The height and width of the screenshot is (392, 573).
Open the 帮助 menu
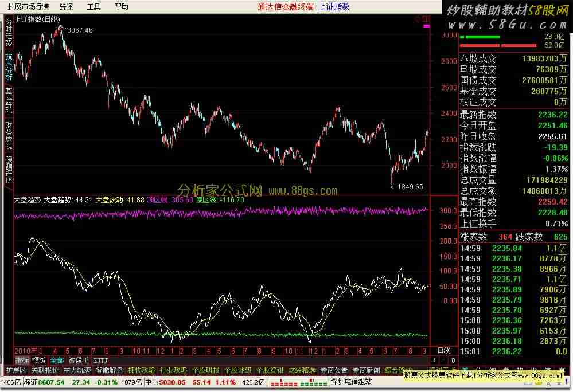[x=121, y=7]
